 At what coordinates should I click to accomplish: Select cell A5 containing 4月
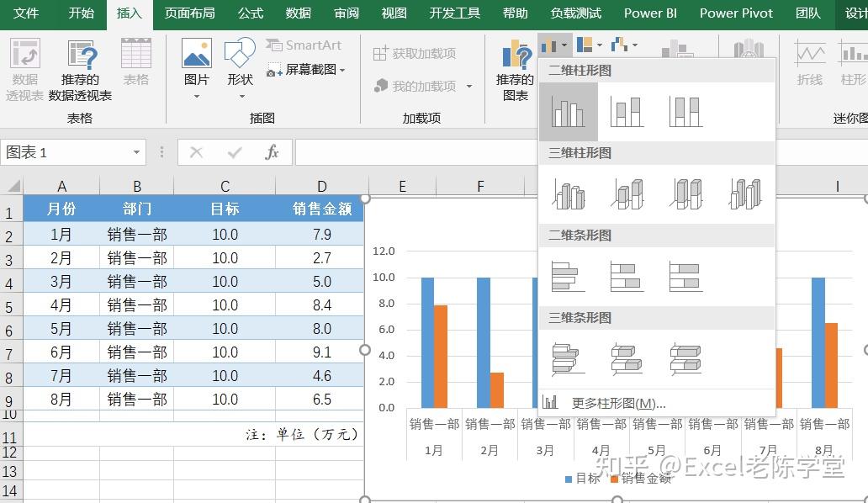coord(61,304)
